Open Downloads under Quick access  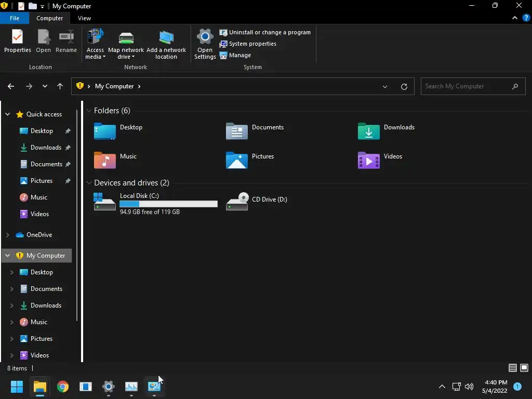46,148
